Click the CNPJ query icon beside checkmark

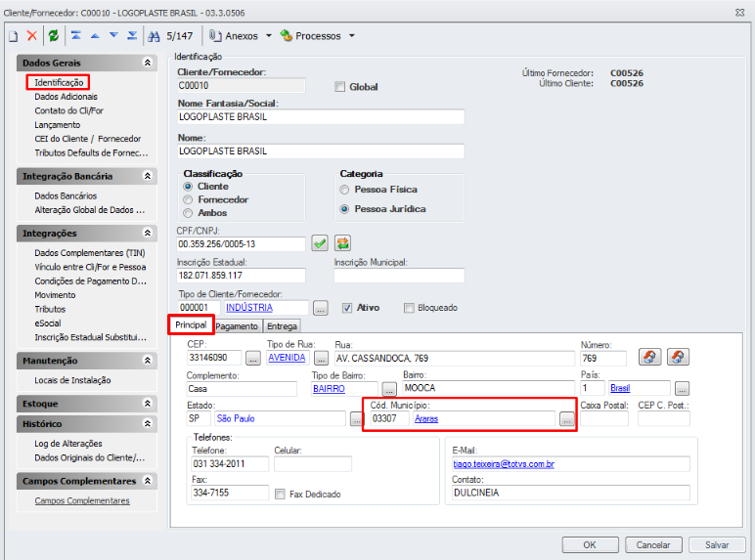point(343,243)
